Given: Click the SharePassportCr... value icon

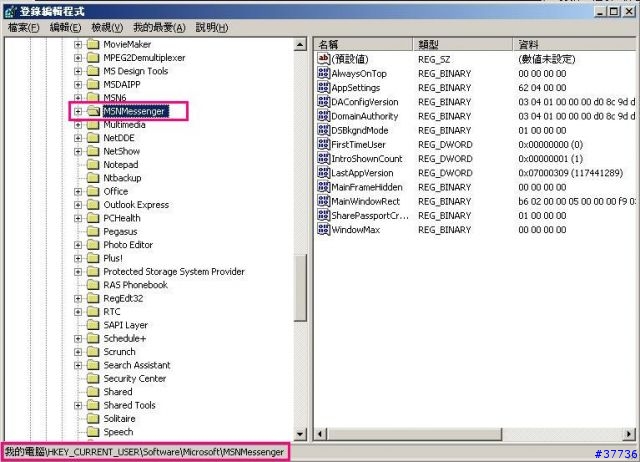Looking at the screenshot, I should (x=323, y=215).
